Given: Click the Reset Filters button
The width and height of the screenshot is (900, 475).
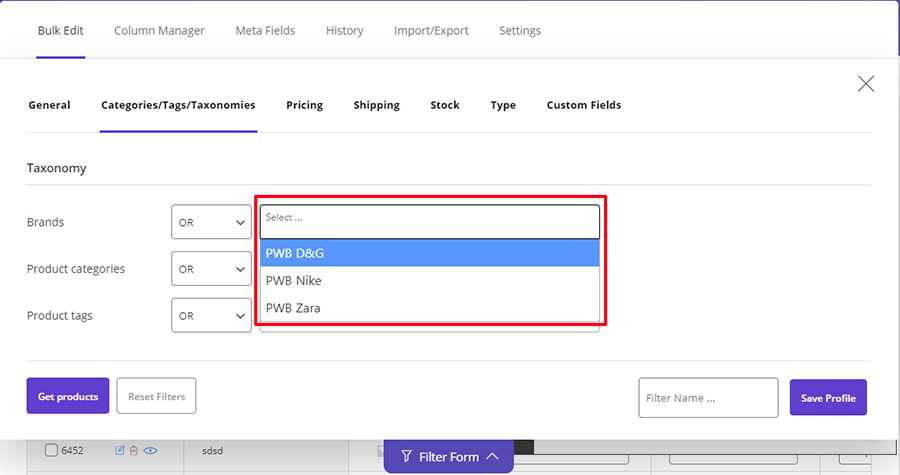Looking at the screenshot, I should click(156, 396).
